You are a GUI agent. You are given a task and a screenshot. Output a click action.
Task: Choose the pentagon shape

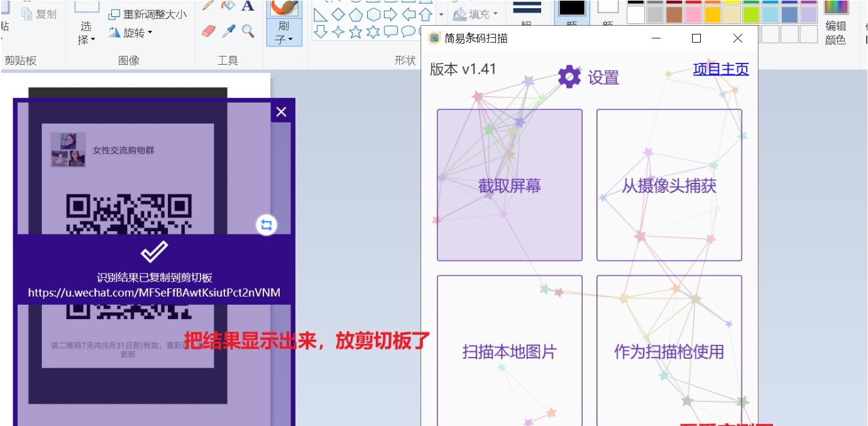click(356, 14)
